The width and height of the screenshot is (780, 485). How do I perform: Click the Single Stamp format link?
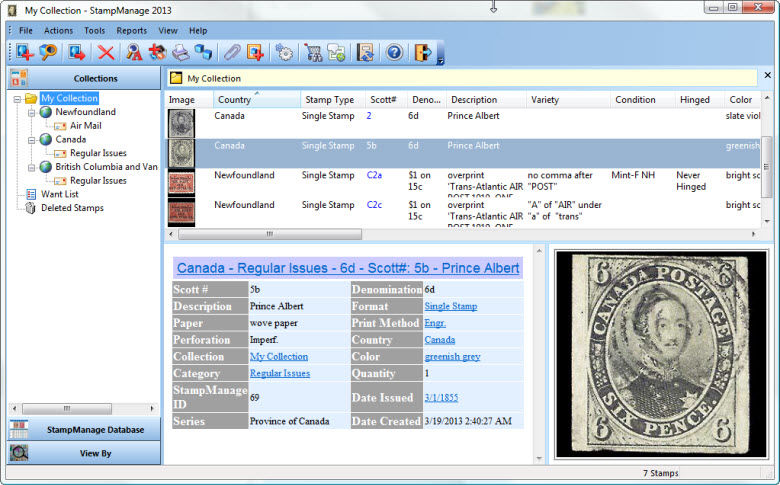[x=451, y=306]
